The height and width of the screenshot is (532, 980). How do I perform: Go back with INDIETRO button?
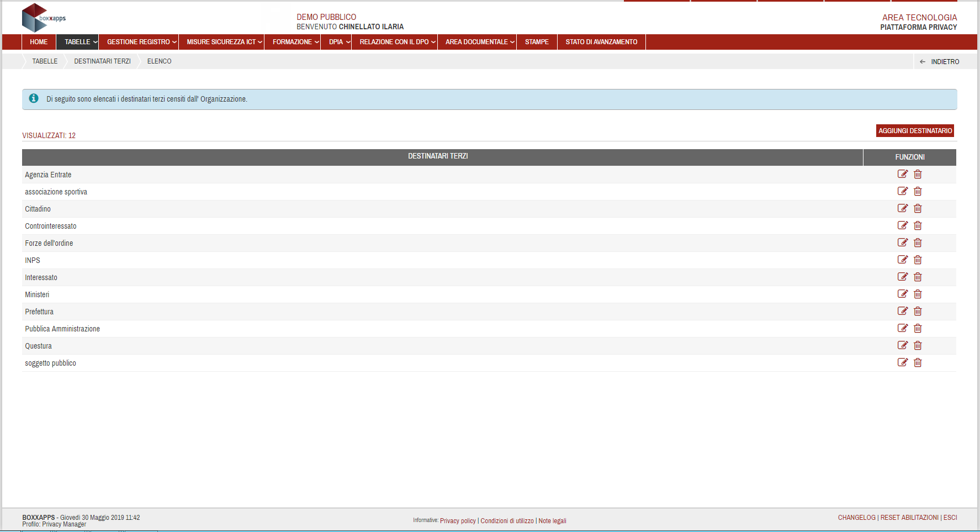click(x=940, y=62)
